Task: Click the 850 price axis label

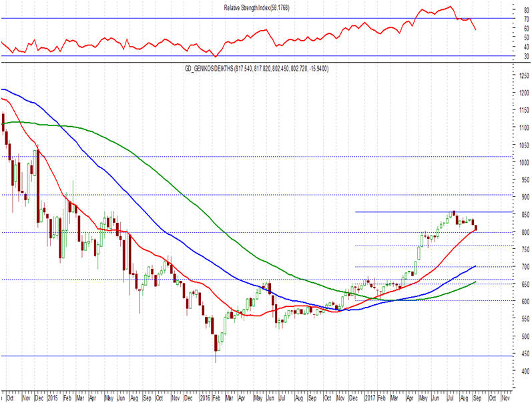Action: coord(525,215)
